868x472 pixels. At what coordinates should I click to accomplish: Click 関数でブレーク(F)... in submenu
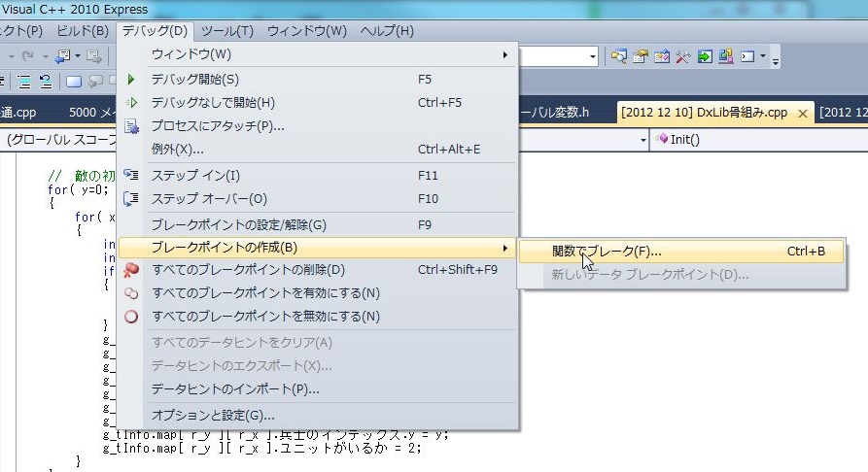(607, 251)
